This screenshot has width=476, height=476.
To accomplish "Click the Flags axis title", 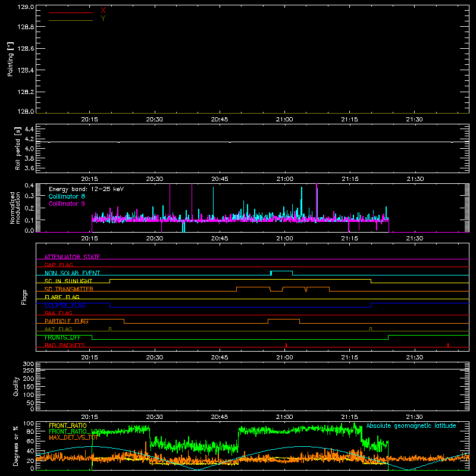I will (x=24, y=297).
